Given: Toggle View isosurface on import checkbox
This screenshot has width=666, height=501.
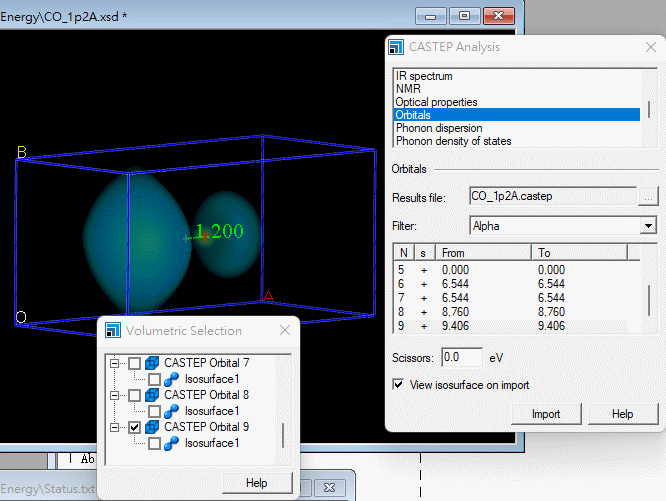Looking at the screenshot, I should click(x=400, y=385).
